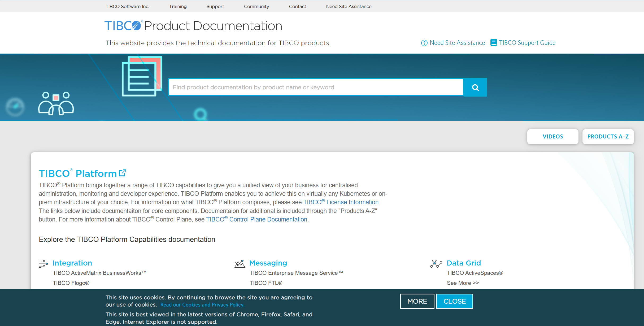Viewport: 644px width, 326px height.
Task: Open TIBCO ActiveMatrix BusinessWorks documentation
Action: [x=99, y=273]
